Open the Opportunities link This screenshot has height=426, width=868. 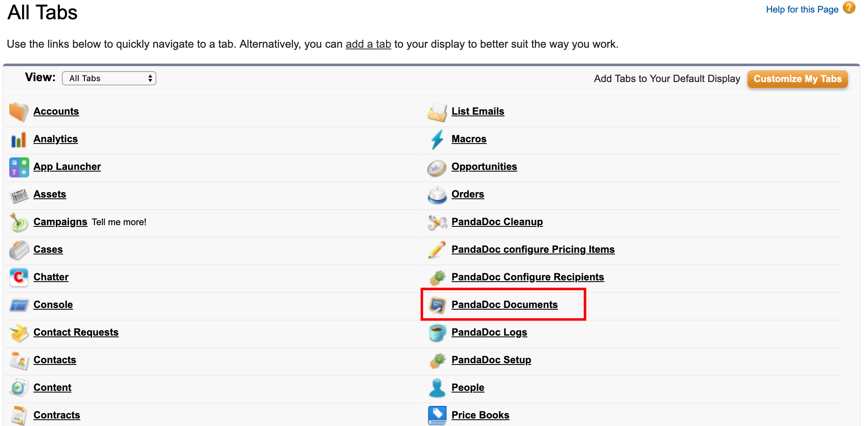(x=484, y=167)
